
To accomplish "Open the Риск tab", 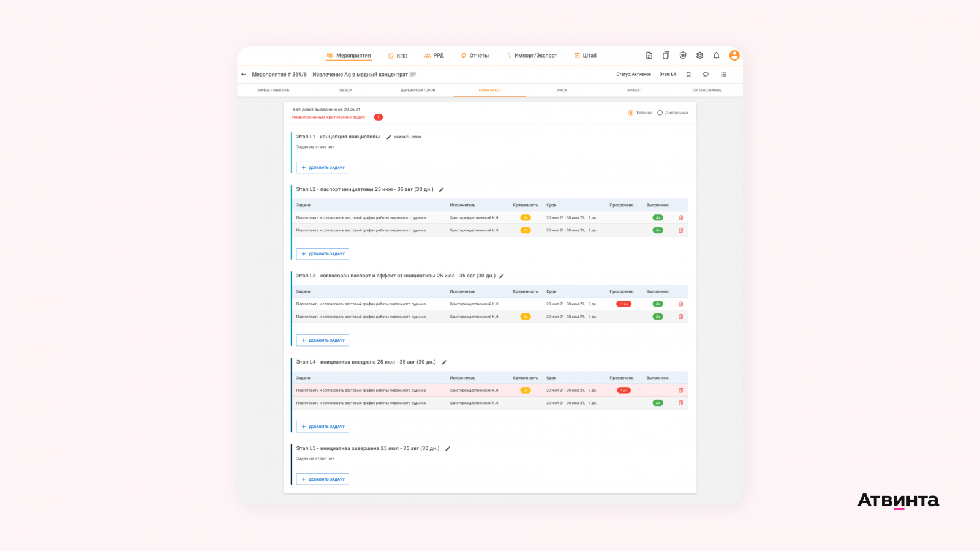I will (562, 91).
